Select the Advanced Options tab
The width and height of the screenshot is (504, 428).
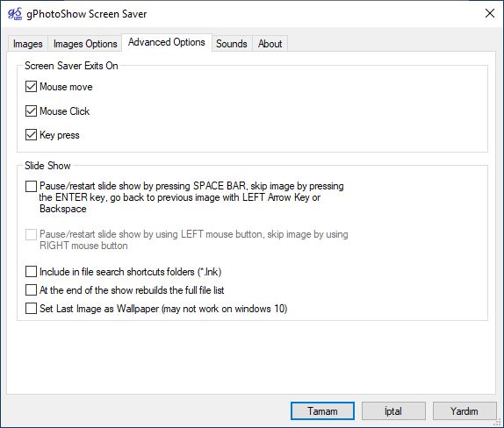tap(167, 42)
